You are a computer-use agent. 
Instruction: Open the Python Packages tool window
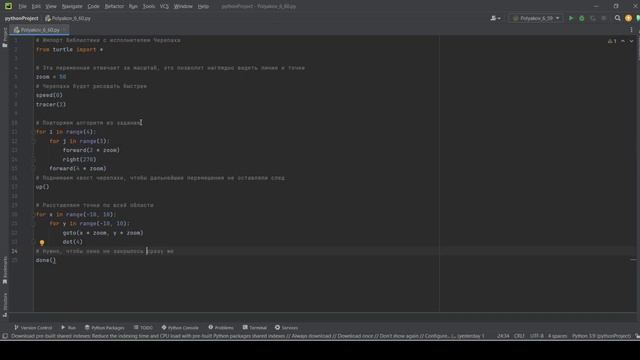tap(104, 328)
